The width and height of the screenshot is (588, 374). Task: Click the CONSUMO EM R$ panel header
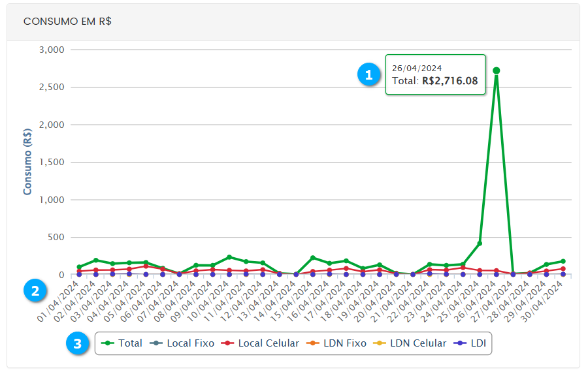67,21
